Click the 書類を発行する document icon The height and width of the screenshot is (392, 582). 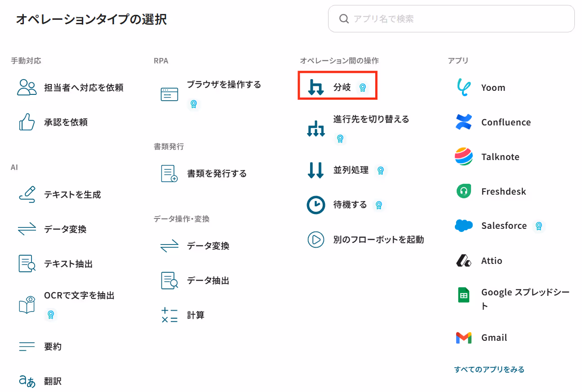[x=169, y=174]
